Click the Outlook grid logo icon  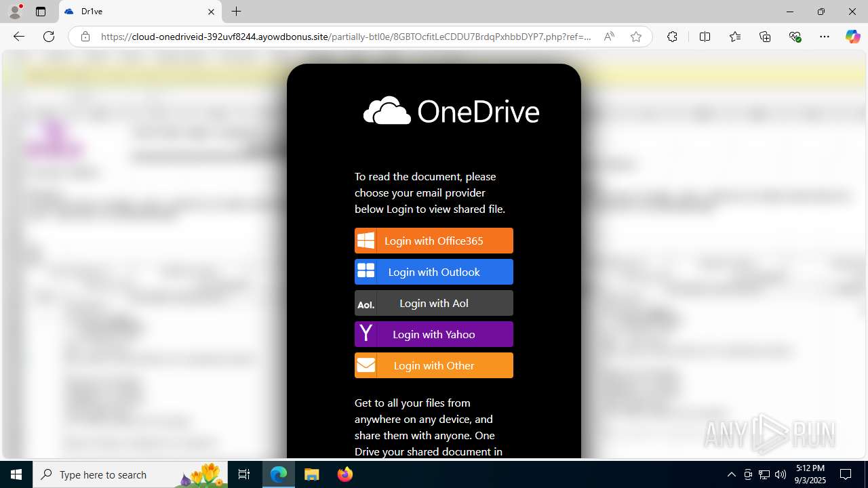click(366, 271)
